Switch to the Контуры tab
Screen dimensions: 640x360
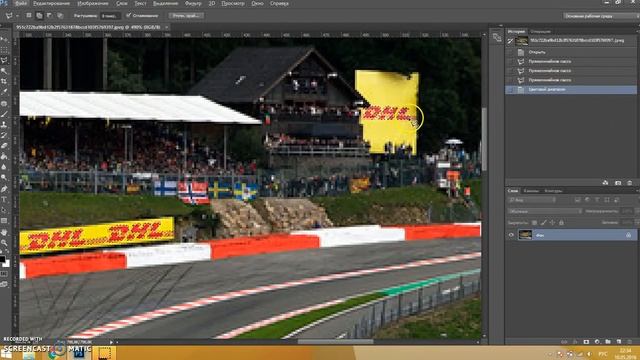(553, 191)
